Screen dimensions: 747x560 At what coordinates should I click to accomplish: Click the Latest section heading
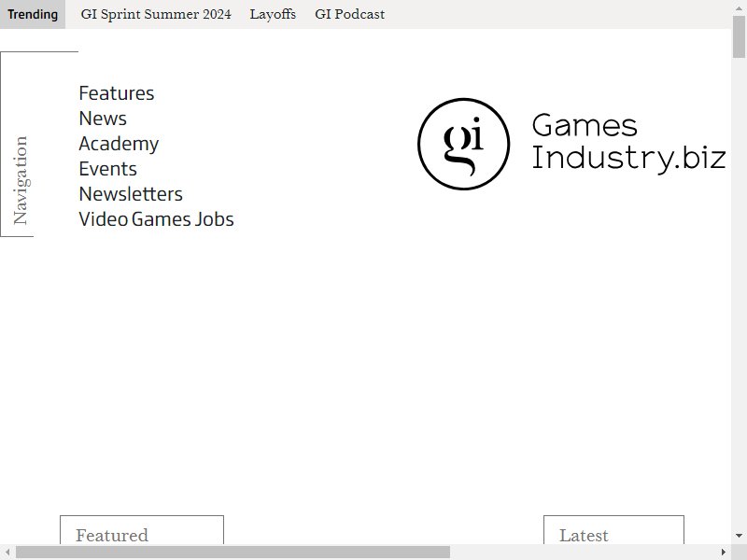[584, 535]
